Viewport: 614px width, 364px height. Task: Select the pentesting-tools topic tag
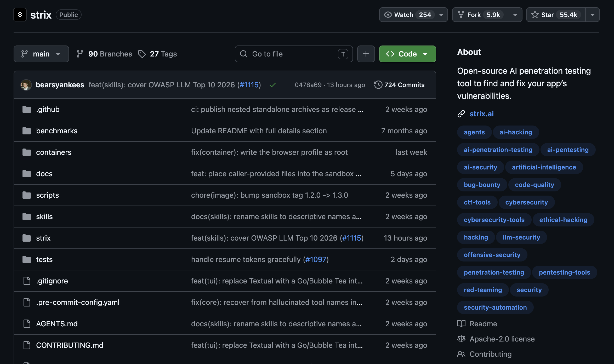[564, 272]
